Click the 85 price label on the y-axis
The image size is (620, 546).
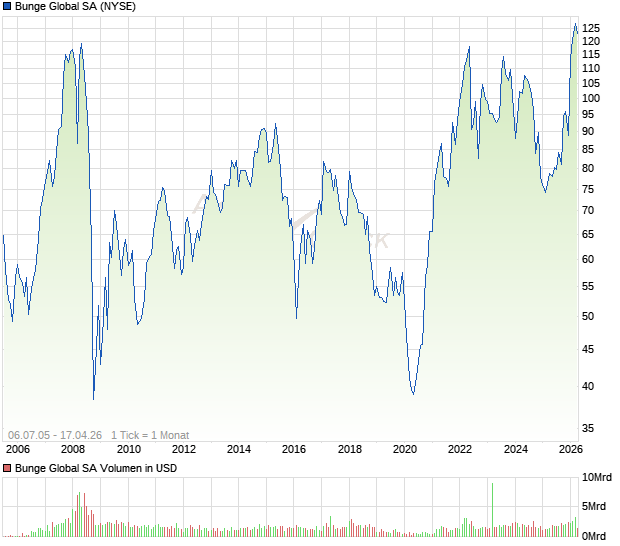click(x=588, y=149)
